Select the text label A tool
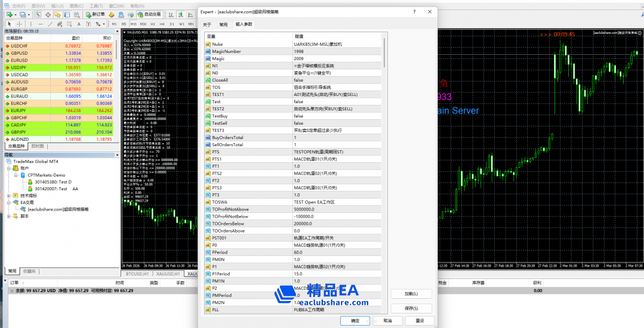Viewport: 644px width, 328px height. (79, 24)
